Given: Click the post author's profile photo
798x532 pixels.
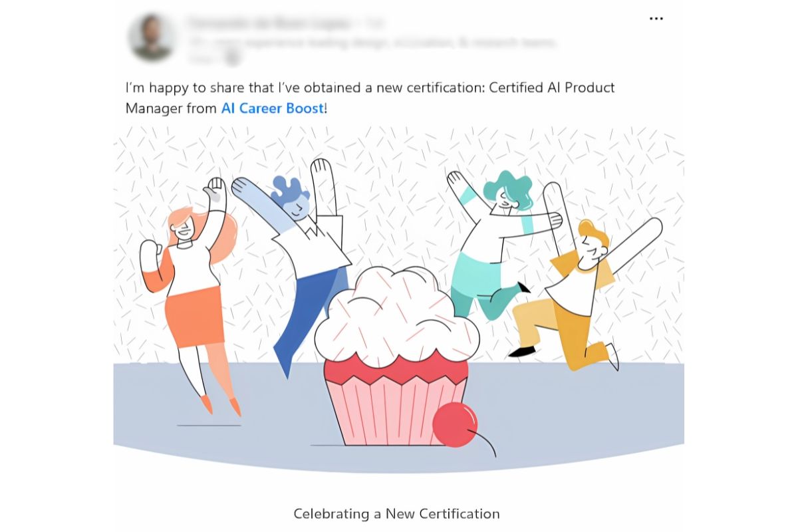Looking at the screenshot, I should click(x=153, y=38).
